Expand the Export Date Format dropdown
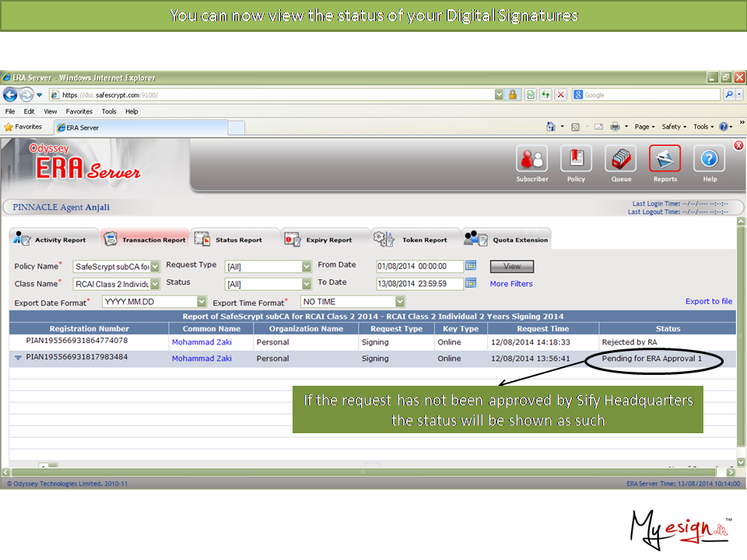The height and width of the screenshot is (560, 747). click(x=202, y=302)
